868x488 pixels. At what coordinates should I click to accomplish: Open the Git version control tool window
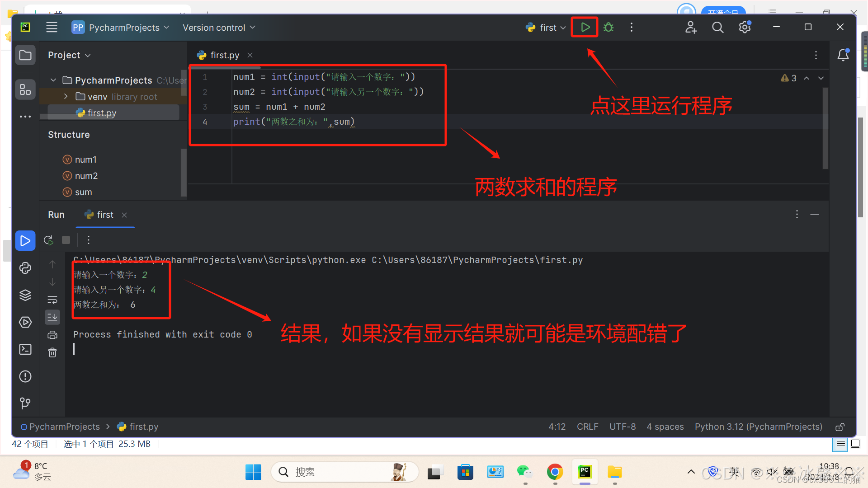click(25, 403)
